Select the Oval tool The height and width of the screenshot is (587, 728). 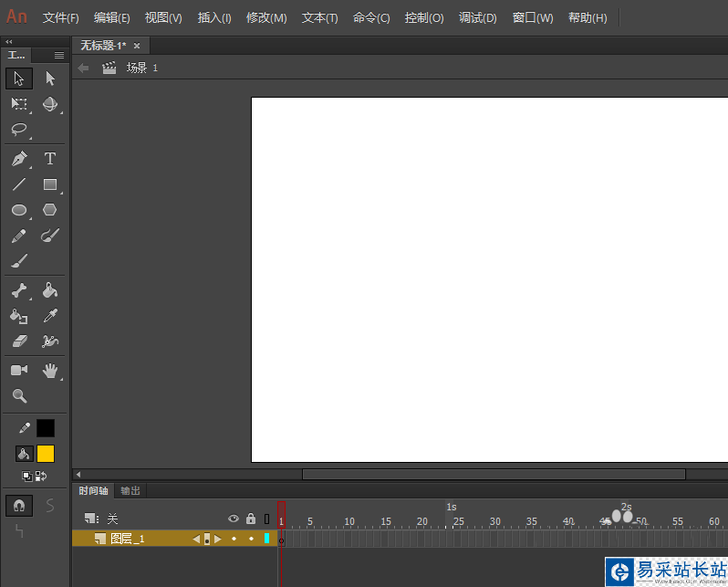pos(19,210)
